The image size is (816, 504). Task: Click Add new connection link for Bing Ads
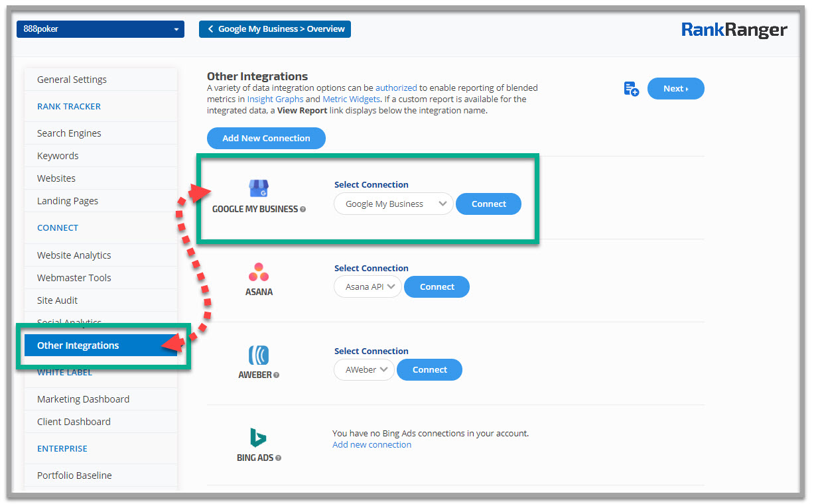(x=372, y=445)
